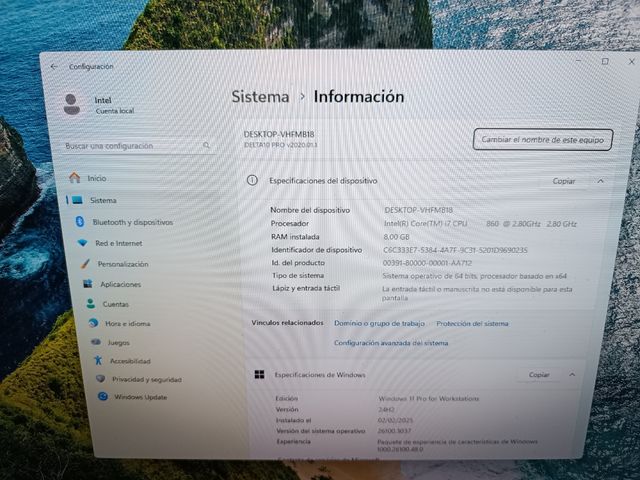The height and width of the screenshot is (480, 640).
Task: Click the back arrow in Configuración
Action: tap(54, 67)
